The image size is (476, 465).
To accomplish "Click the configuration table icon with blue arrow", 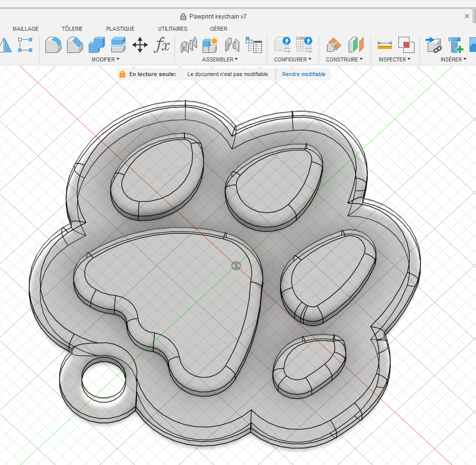I will pyautogui.click(x=304, y=45).
